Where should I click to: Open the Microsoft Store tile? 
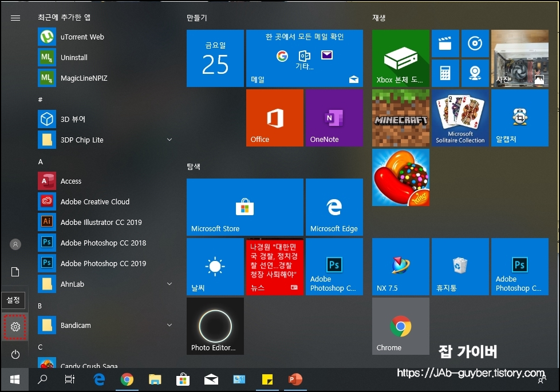pos(245,207)
